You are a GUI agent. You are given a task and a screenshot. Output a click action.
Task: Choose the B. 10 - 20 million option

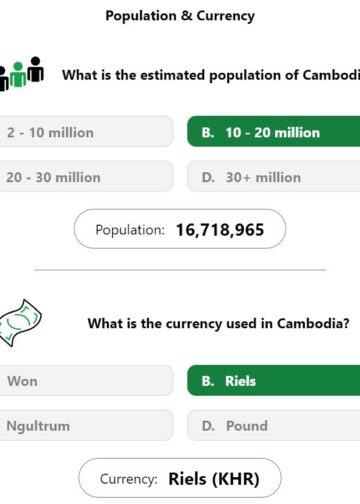pos(274,132)
